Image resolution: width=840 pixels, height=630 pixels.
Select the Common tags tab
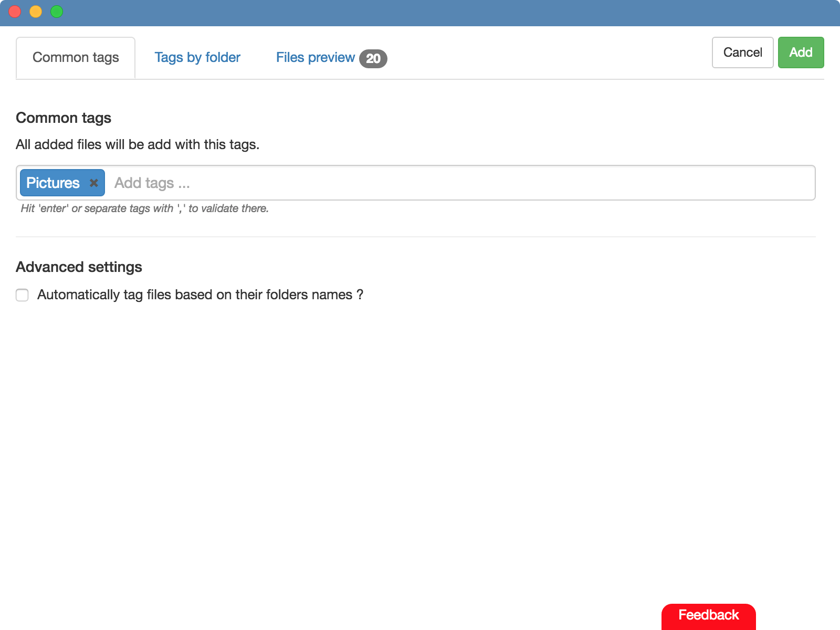pyautogui.click(x=76, y=57)
